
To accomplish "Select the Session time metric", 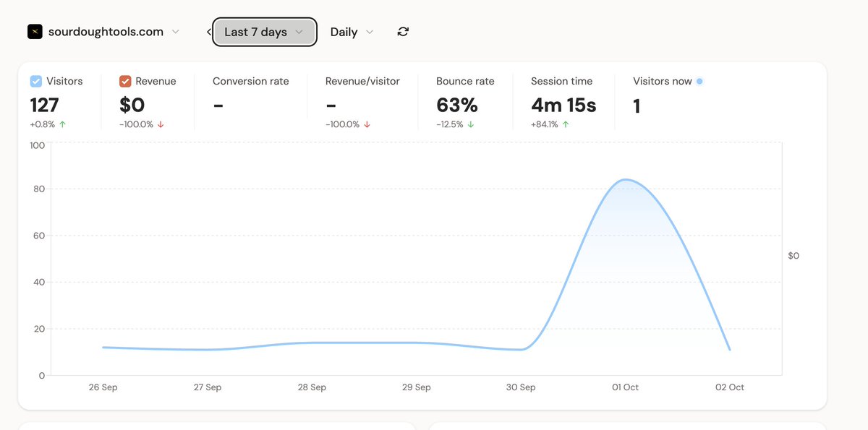I will coord(561,81).
